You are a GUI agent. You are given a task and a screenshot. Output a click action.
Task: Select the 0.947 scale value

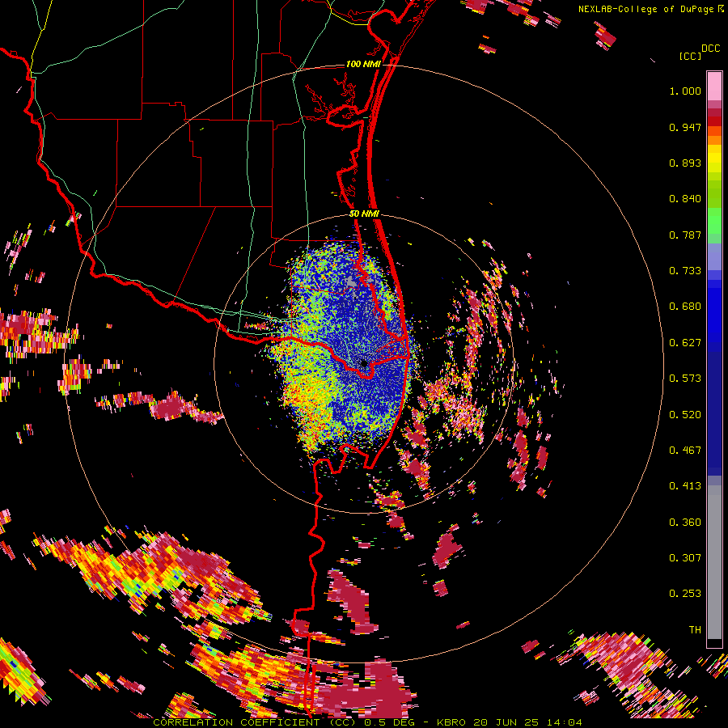point(685,127)
